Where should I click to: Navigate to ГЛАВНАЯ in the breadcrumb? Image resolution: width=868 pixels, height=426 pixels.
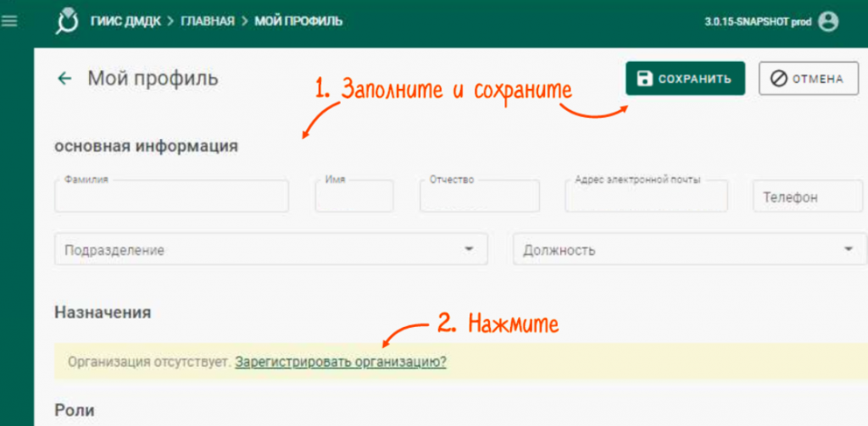(207, 21)
